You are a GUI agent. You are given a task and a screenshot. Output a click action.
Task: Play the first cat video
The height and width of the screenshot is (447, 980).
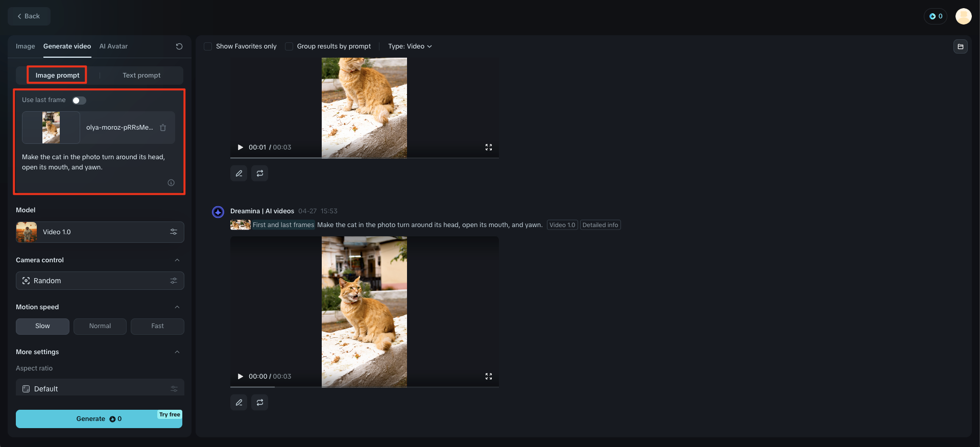click(240, 147)
